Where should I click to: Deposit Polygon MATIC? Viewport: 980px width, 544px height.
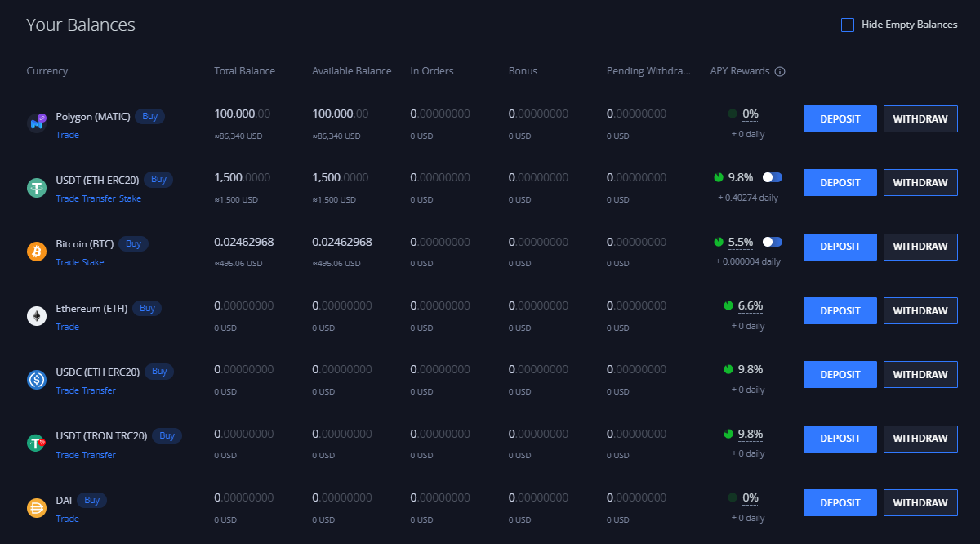840,118
